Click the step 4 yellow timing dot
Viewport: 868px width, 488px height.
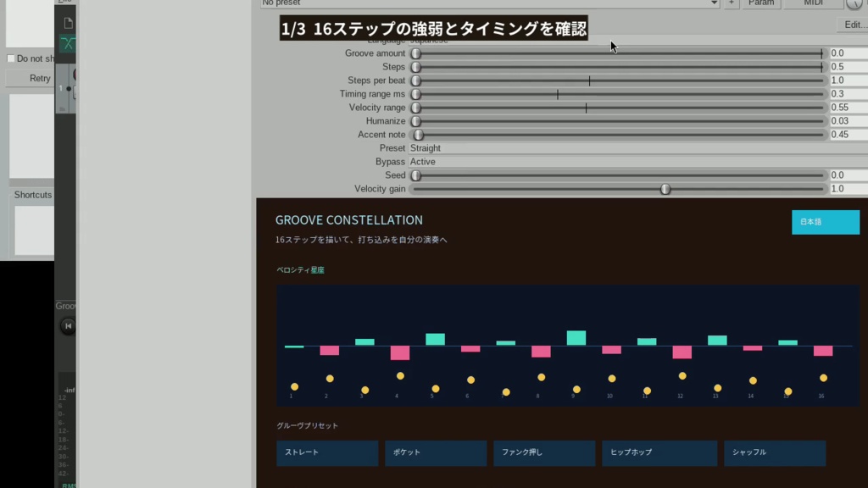(400, 376)
